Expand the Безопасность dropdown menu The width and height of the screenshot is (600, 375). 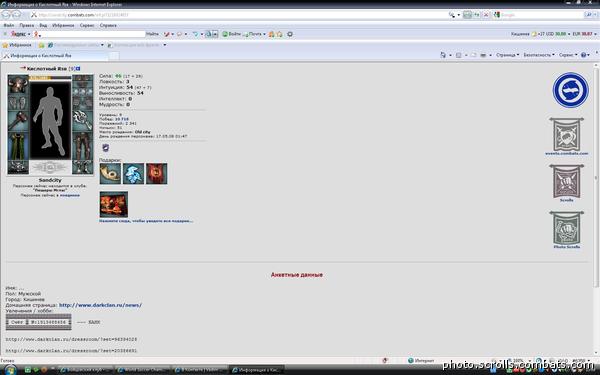click(x=539, y=55)
